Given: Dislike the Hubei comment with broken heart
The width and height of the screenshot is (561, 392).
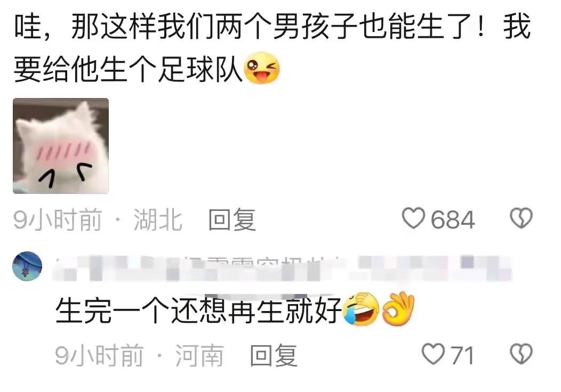Looking at the screenshot, I should tap(521, 218).
